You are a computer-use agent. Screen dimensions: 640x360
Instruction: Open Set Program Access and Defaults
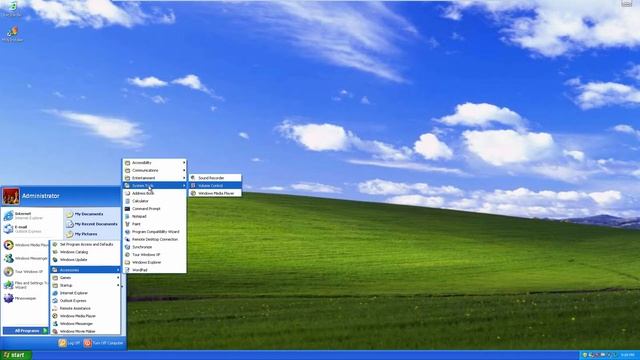point(86,244)
